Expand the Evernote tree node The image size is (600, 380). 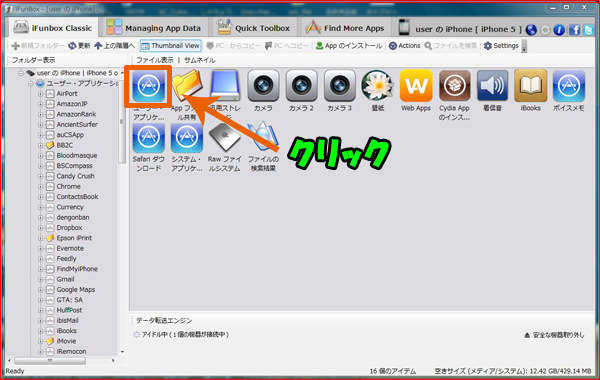point(40,249)
